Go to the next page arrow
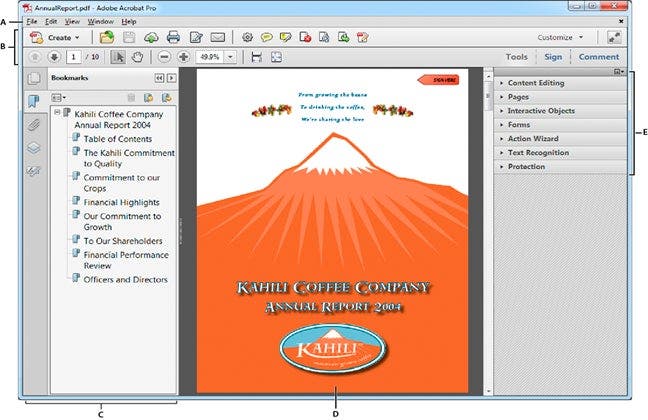Screen dimensions: 648x420 coord(53,57)
